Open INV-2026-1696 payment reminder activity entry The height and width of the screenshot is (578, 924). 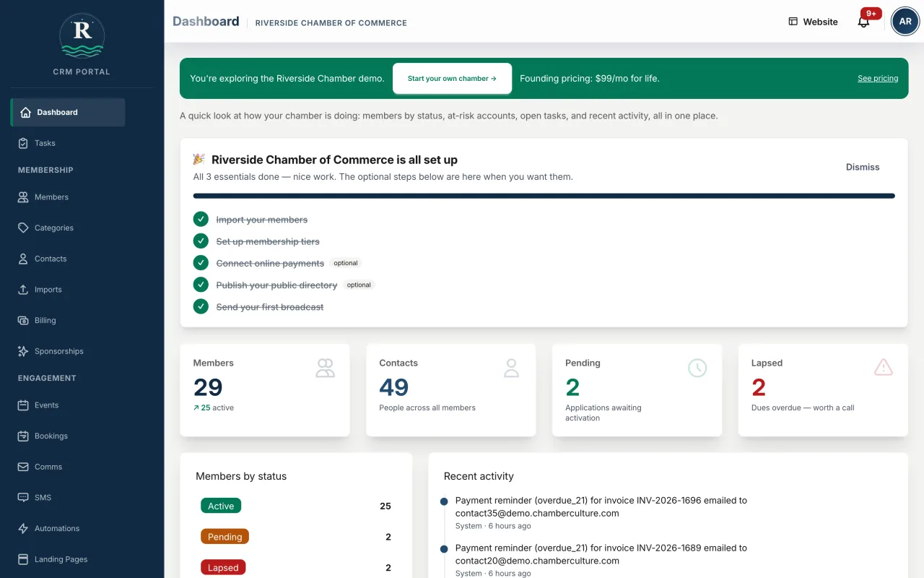click(x=601, y=512)
